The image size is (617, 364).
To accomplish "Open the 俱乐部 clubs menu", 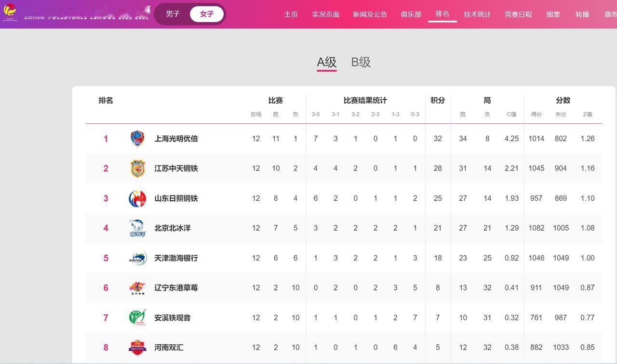I will (x=411, y=14).
